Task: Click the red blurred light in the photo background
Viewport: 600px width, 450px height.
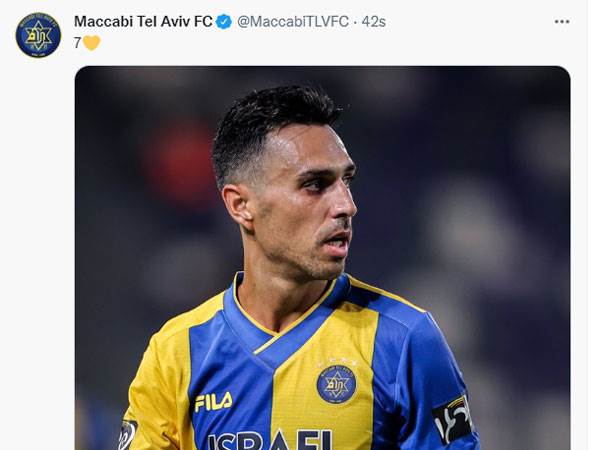Action: (x=177, y=161)
